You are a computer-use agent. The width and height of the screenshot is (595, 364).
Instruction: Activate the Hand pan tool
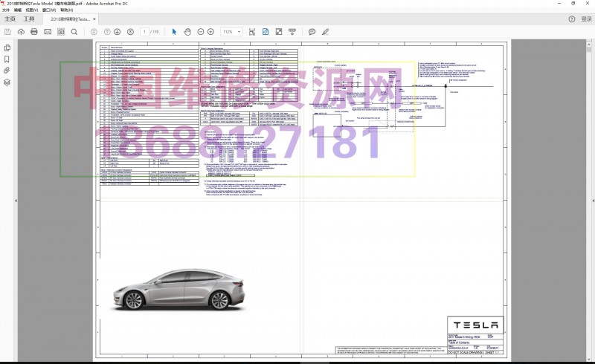[187, 32]
